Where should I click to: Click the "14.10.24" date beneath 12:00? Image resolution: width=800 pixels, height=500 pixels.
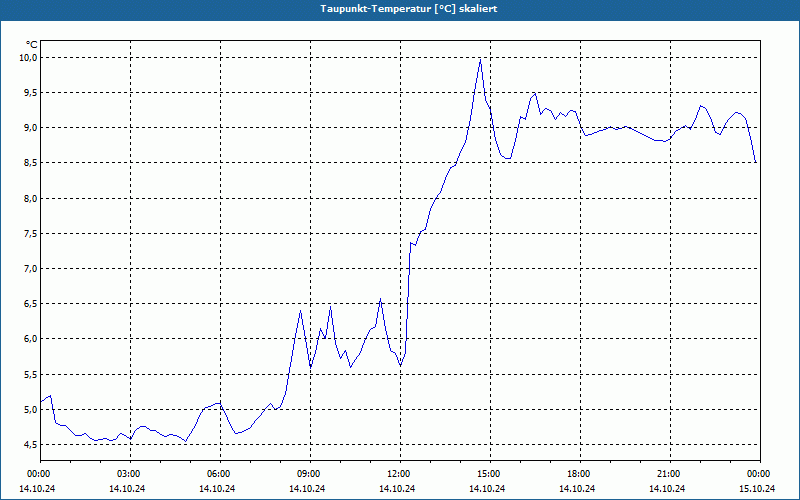click(x=397, y=488)
